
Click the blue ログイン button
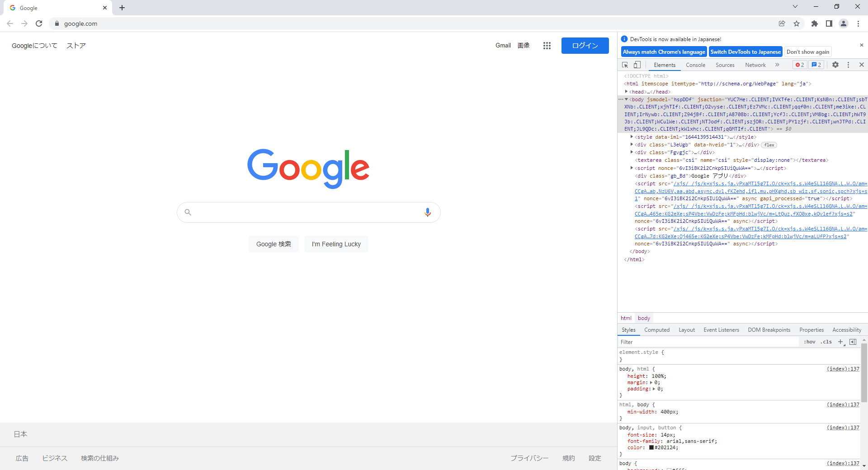(x=585, y=46)
